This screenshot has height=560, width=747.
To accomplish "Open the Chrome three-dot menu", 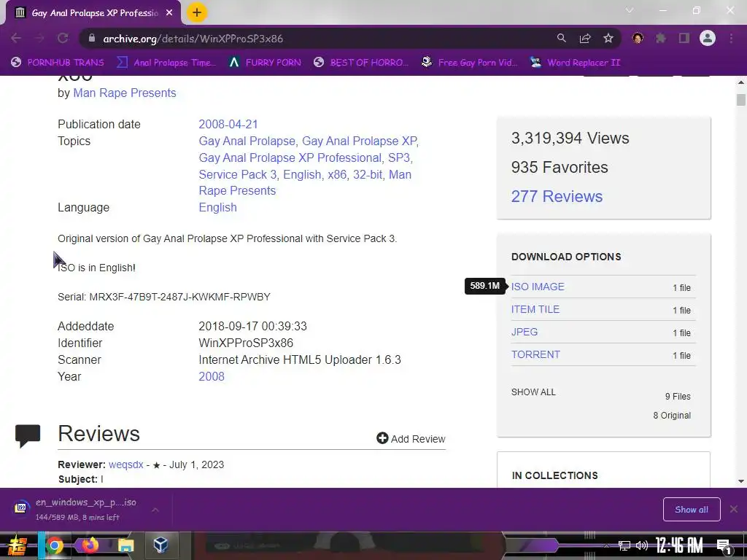I will (731, 39).
